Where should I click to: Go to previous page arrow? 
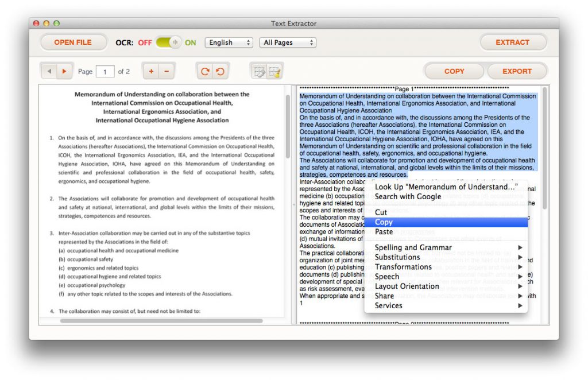49,71
